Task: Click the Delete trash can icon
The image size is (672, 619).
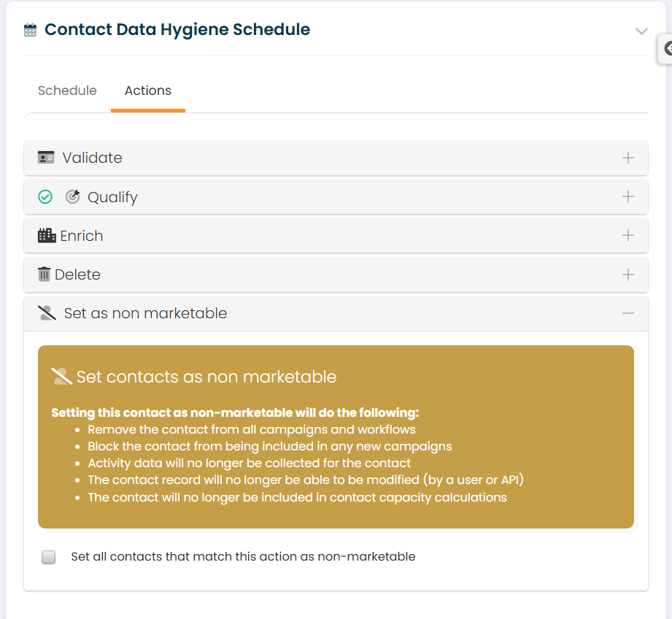Action: pyautogui.click(x=44, y=274)
